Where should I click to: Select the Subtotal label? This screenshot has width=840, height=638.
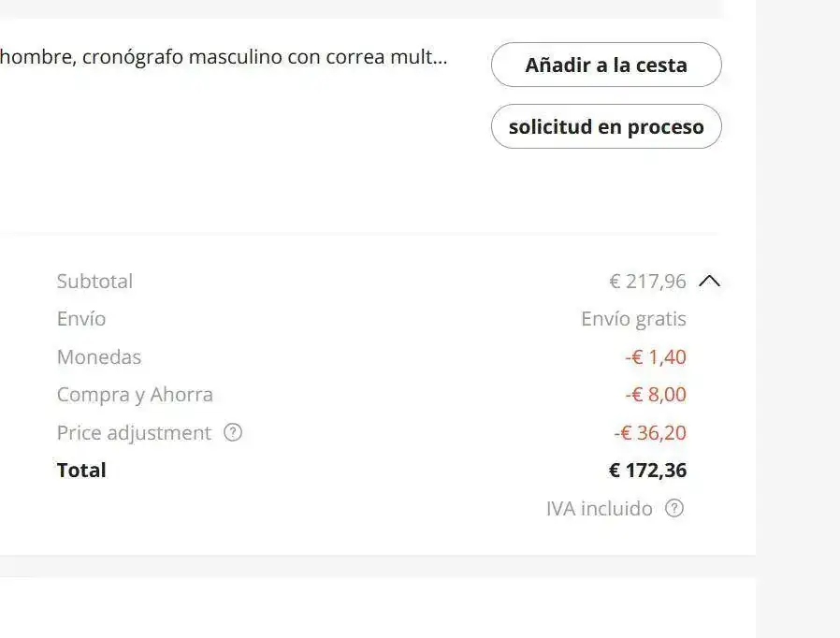94,281
